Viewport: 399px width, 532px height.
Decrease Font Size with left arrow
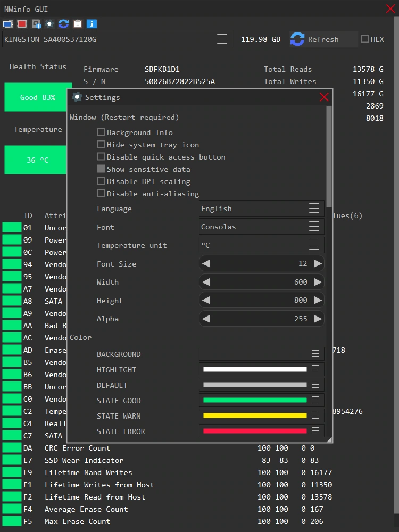206,264
